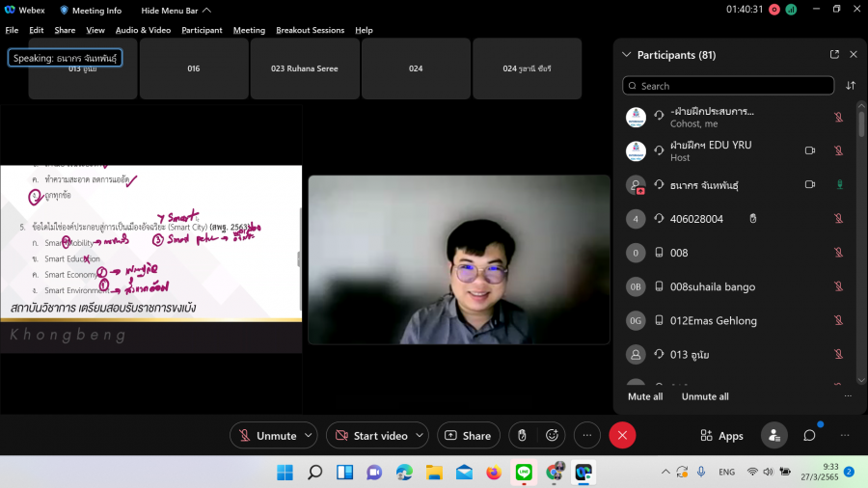Open the Audio & Video menu
This screenshot has width=868, height=488.
tap(143, 30)
